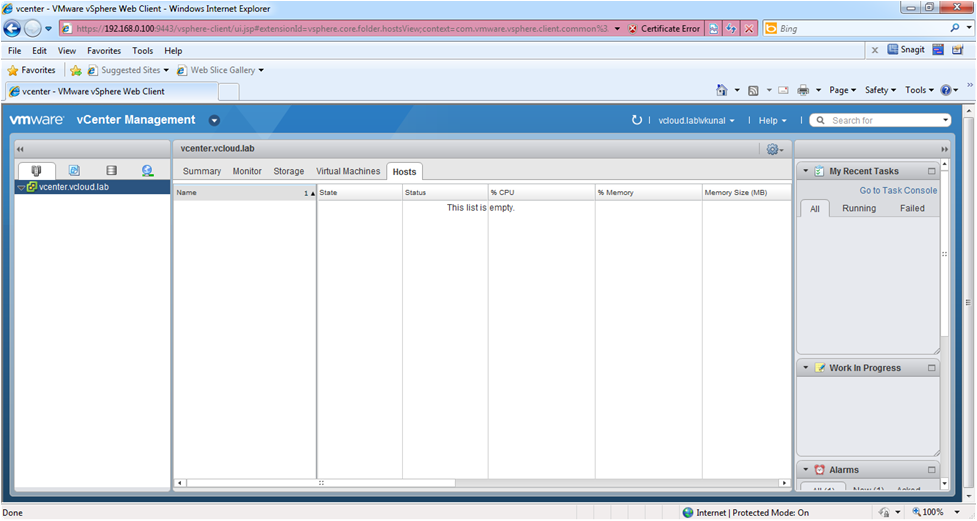Click the browser Back button
Image resolution: width=977 pixels, height=521 pixels.
tap(12, 28)
